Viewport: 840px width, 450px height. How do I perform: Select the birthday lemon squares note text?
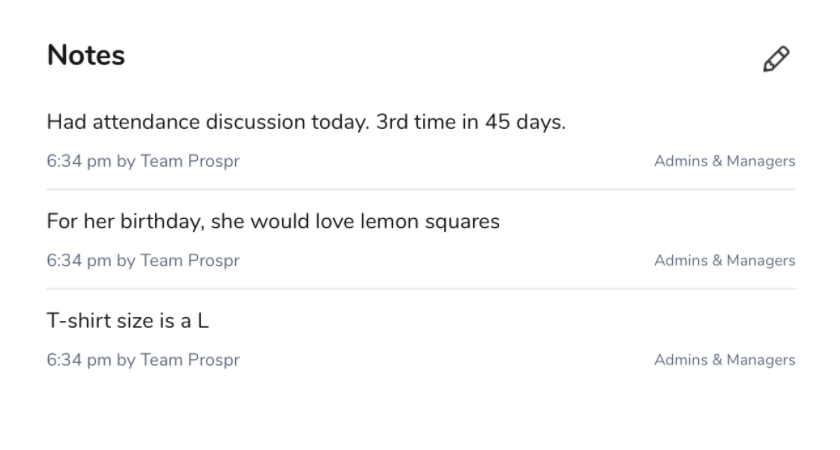coord(273,221)
